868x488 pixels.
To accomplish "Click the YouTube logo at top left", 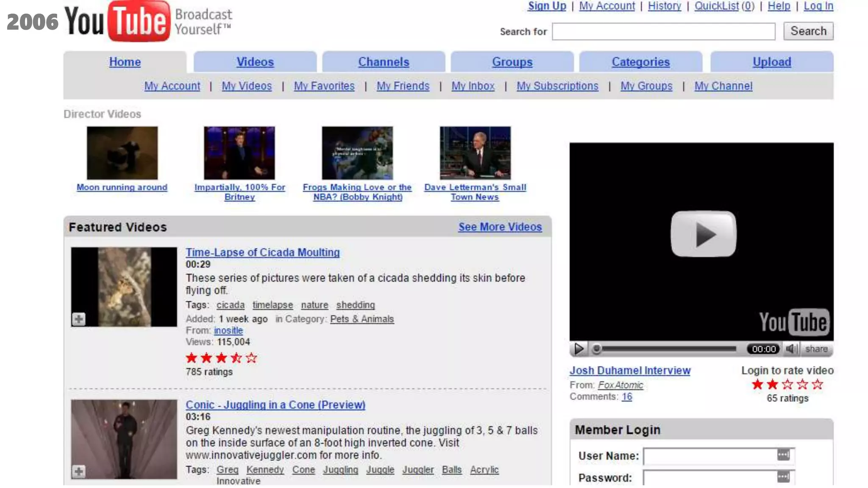I will pos(118,21).
